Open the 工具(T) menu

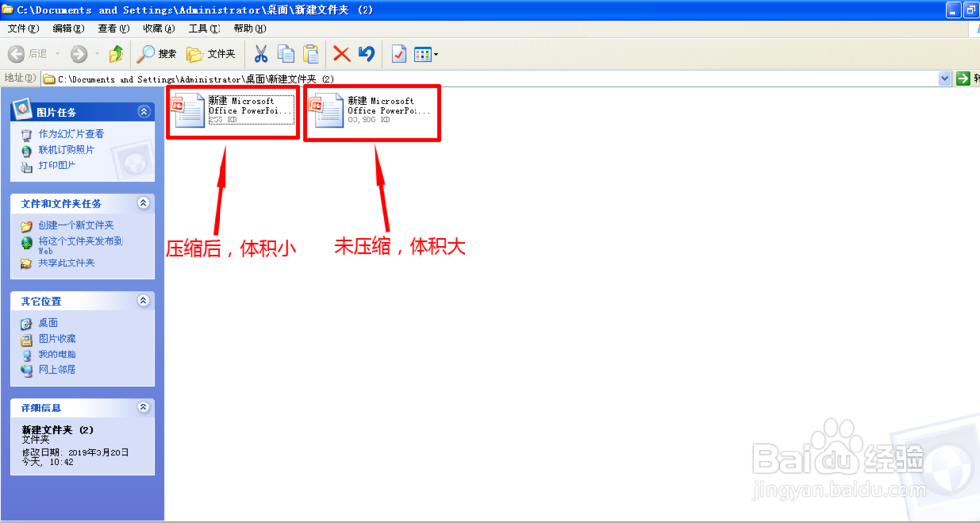(x=205, y=28)
